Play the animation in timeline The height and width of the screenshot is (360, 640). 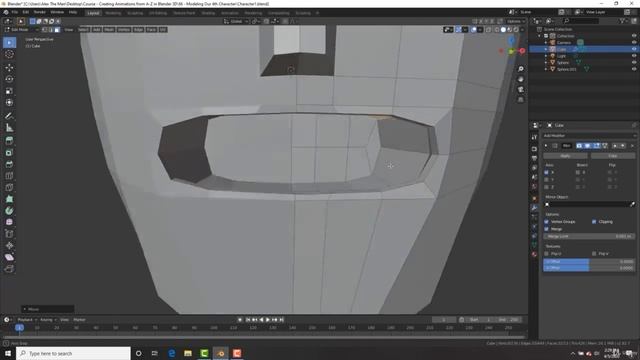click(x=268, y=320)
